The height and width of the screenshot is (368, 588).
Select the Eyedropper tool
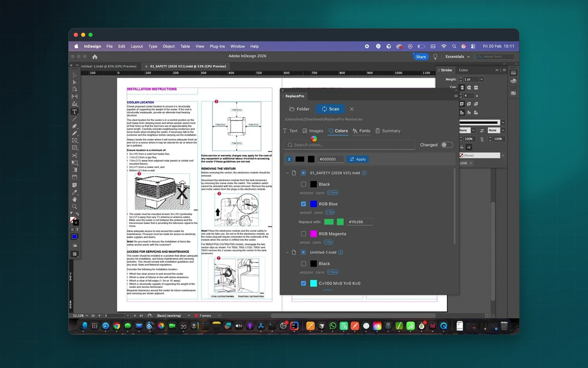(74, 192)
